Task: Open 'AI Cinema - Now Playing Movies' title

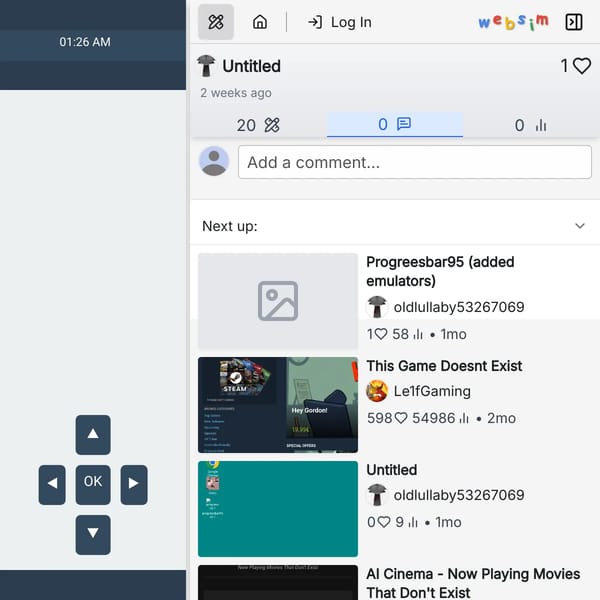Action: pyautogui.click(x=473, y=583)
